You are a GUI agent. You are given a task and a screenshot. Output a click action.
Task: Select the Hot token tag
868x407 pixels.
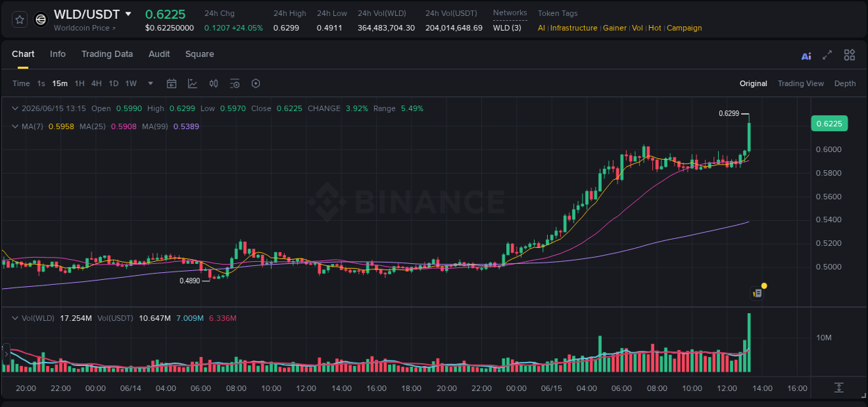(x=655, y=28)
